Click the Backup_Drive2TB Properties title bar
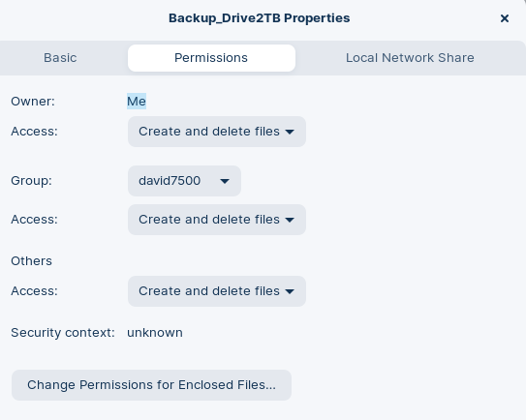This screenshot has width=526, height=420. 259,18
